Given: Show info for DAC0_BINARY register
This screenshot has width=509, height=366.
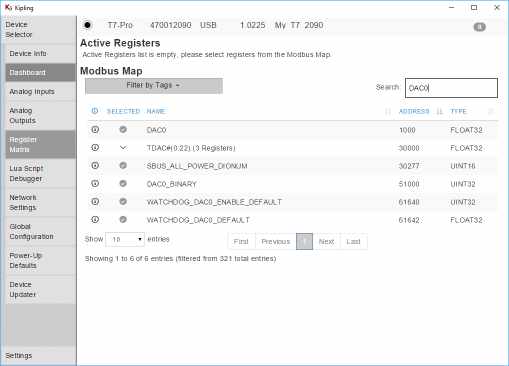Looking at the screenshot, I should (x=95, y=184).
